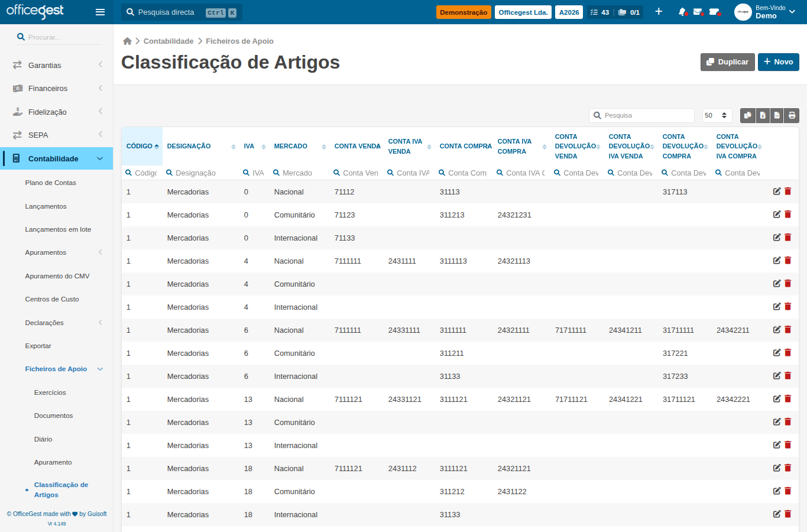Screen dimensions: 807x532
Task: Expand the Fidelização sidebar menu
Action: [x=56, y=112]
